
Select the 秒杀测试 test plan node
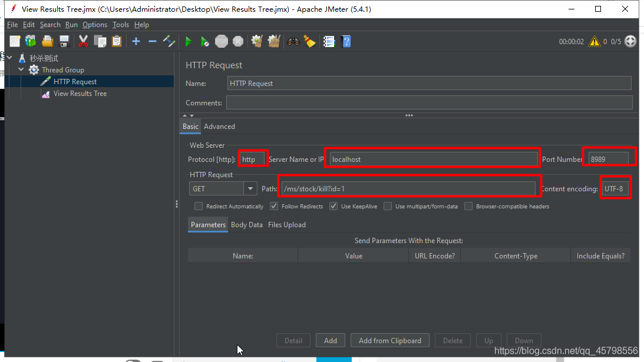tap(44, 58)
